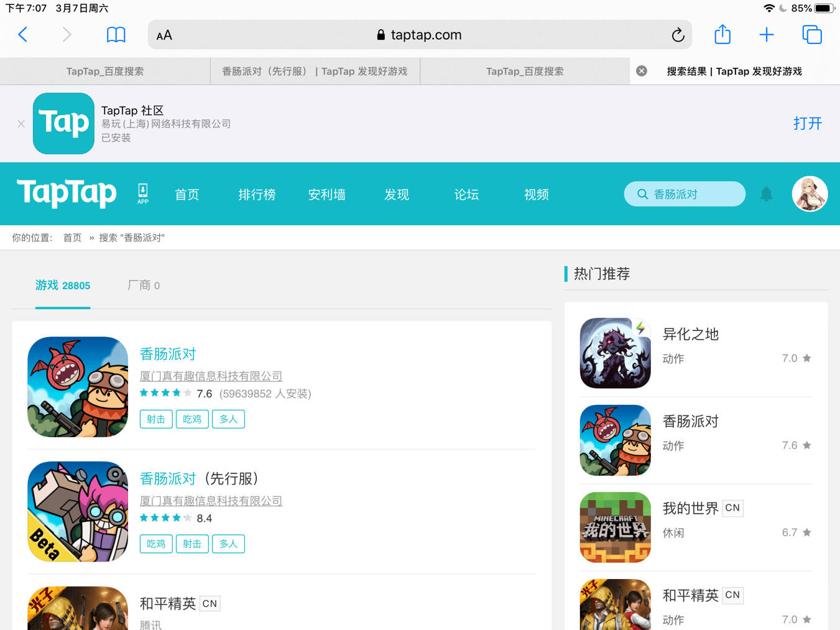This screenshot has height=630, width=840.
Task: Open the user profile avatar
Action: 810,194
